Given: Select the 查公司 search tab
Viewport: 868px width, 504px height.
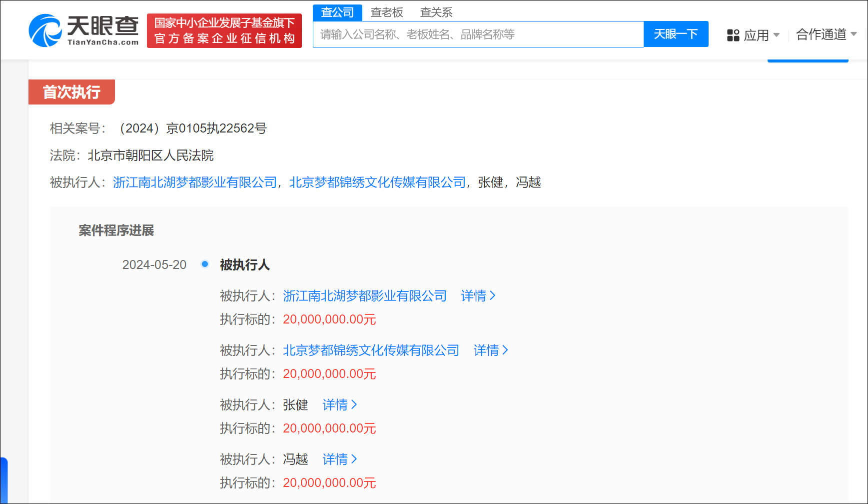Looking at the screenshot, I should (x=337, y=12).
